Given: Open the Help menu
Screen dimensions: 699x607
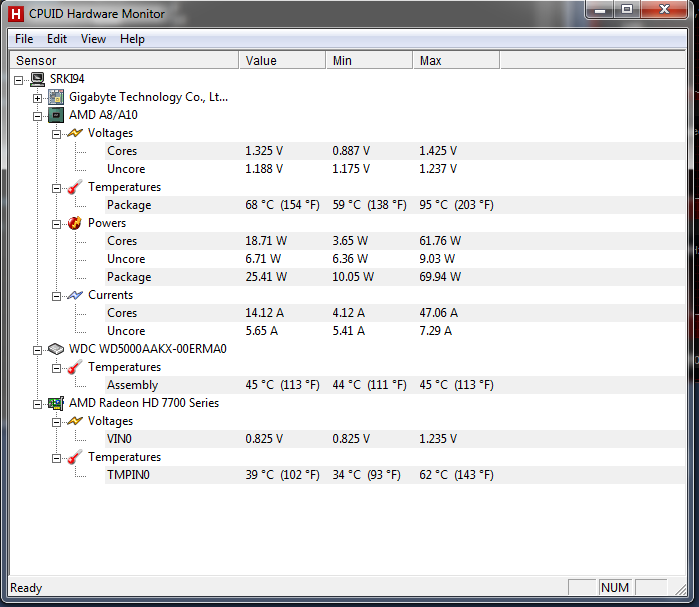Looking at the screenshot, I should (132, 39).
